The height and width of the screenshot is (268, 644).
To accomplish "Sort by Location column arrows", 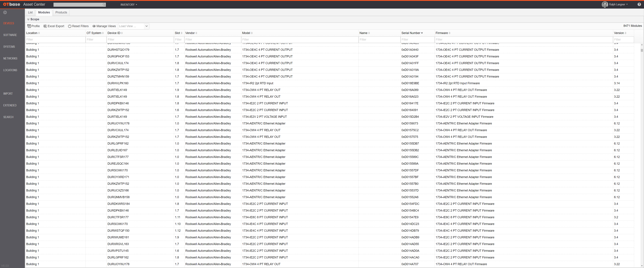I will pyautogui.click(x=39, y=33).
